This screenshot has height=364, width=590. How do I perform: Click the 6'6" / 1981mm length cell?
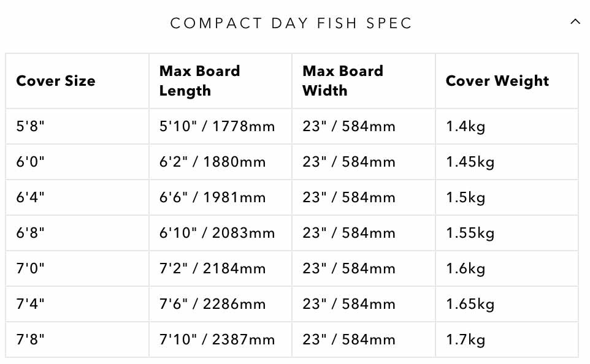(x=212, y=198)
